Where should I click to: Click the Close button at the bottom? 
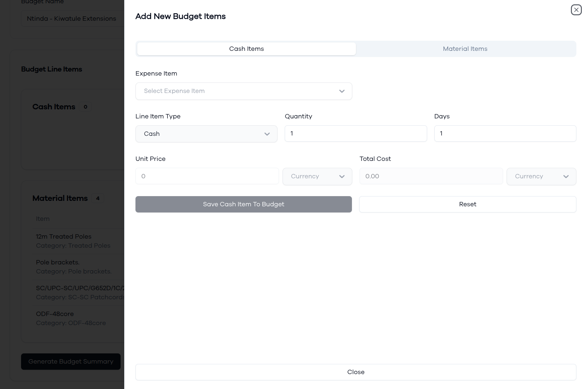tap(356, 372)
